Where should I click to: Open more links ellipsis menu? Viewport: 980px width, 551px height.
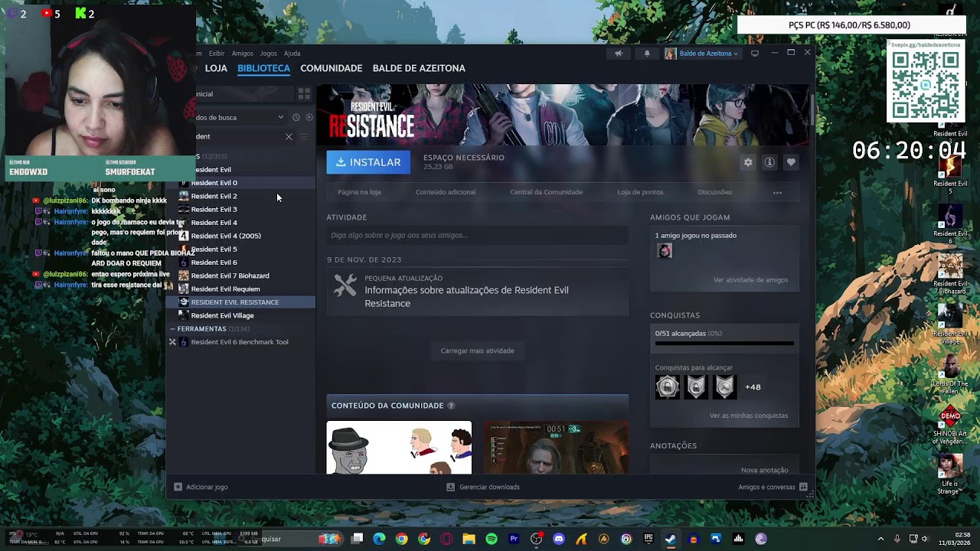(x=777, y=193)
